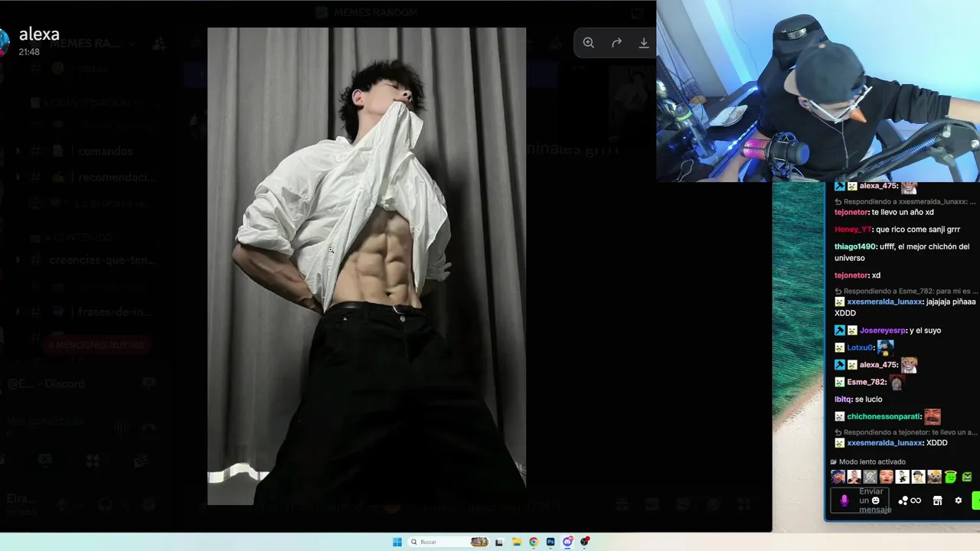Switch to Photoshop in the taskbar
980x551 pixels.
tap(550, 542)
